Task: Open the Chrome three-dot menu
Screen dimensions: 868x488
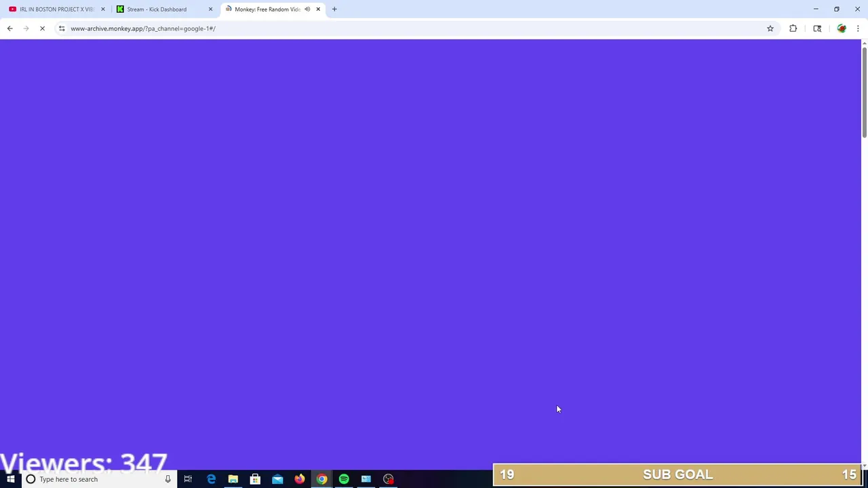Action: tap(858, 28)
